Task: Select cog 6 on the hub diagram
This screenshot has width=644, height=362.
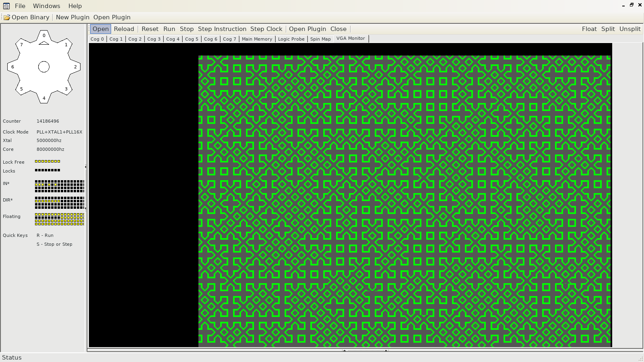Action: tap(12, 67)
